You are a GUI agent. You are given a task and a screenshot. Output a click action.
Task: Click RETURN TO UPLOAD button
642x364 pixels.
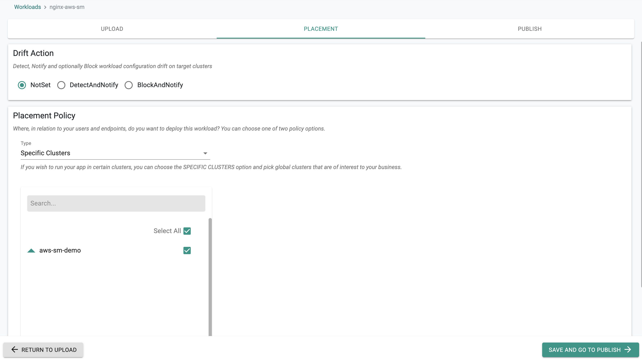click(43, 349)
